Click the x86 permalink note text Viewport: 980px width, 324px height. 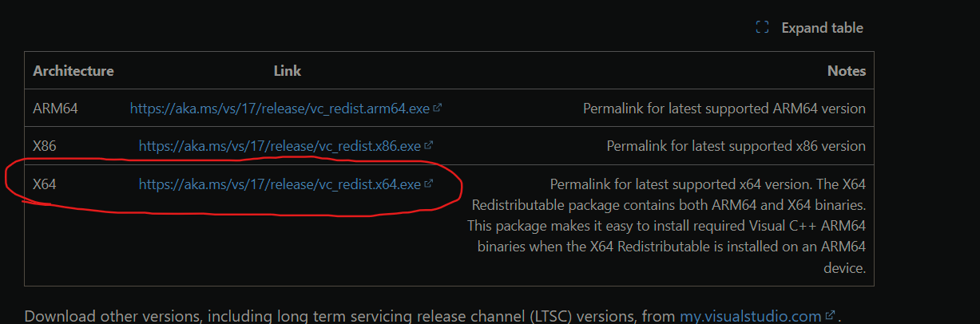coord(736,146)
